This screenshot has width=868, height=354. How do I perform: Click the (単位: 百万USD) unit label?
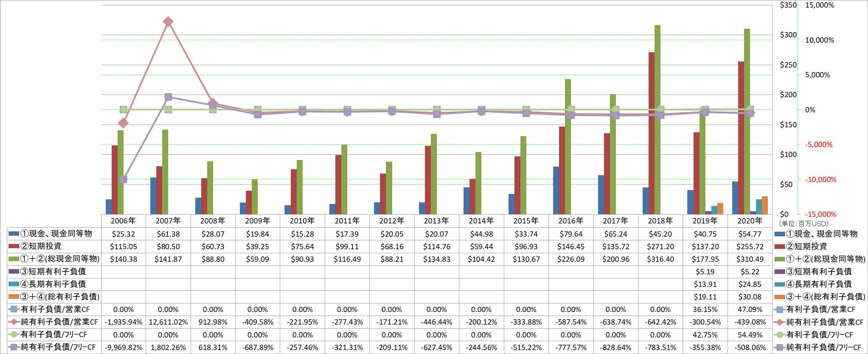[803, 223]
